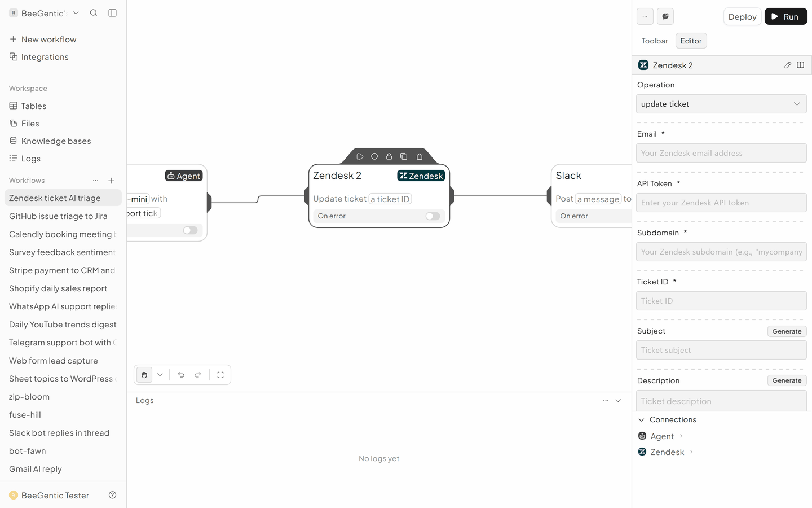Collapse the Connections section
This screenshot has width=812, height=508.
click(642, 420)
